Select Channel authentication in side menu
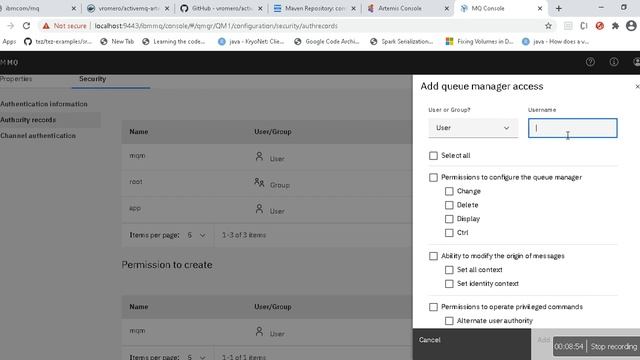Image resolution: width=640 pixels, height=360 pixels. 38,136
